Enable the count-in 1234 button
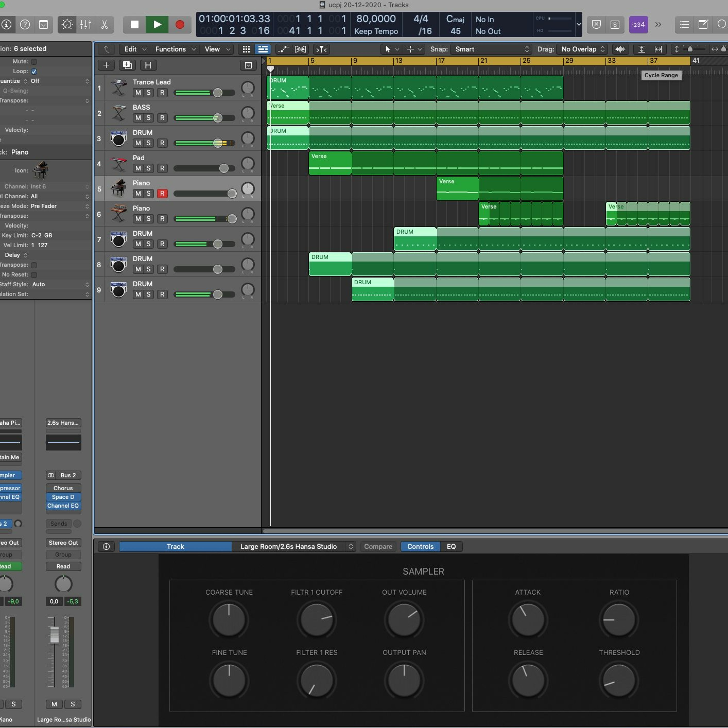Screen dimensions: 728x728 pyautogui.click(x=638, y=25)
